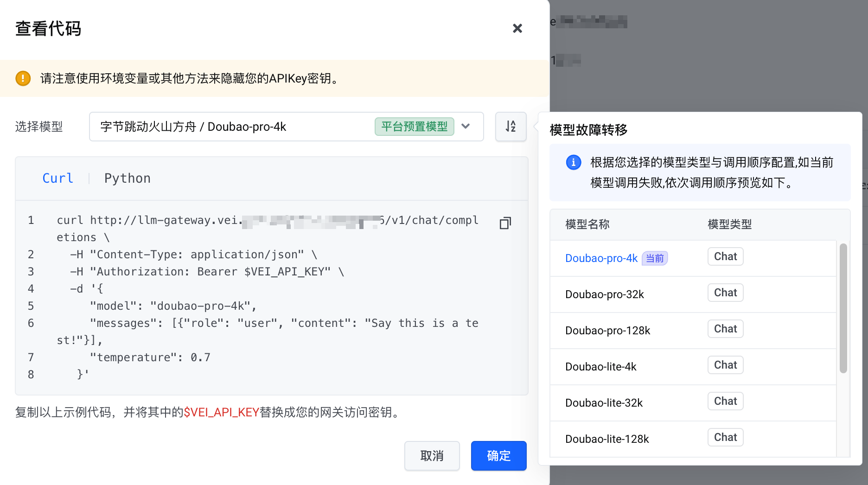
Task: Click Doubao-lite-32k model name
Action: pos(604,403)
